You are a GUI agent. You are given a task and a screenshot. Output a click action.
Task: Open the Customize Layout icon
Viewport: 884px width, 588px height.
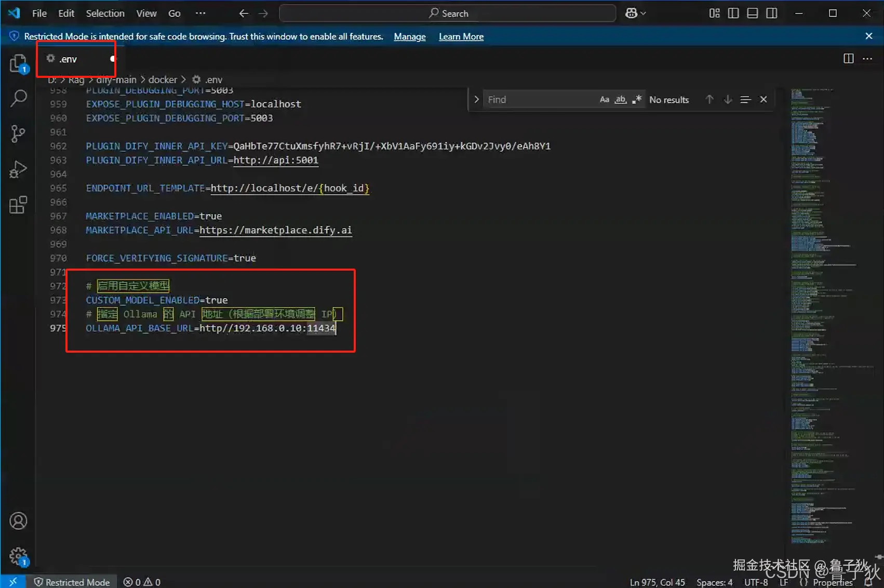point(715,14)
